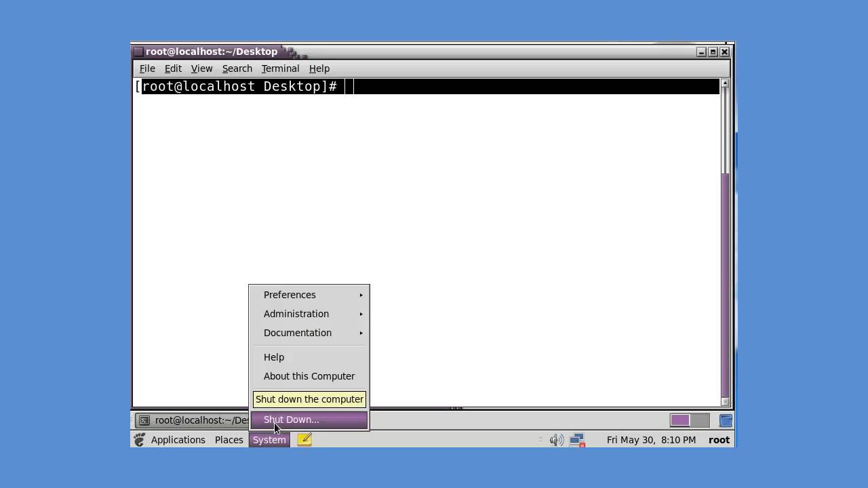Open the Preferences submenu

309,295
